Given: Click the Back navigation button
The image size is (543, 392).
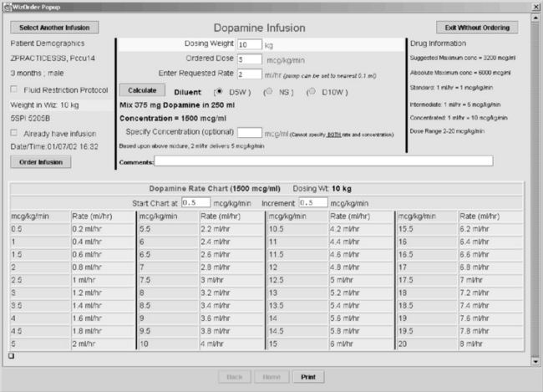Looking at the screenshot, I should click(x=234, y=377).
